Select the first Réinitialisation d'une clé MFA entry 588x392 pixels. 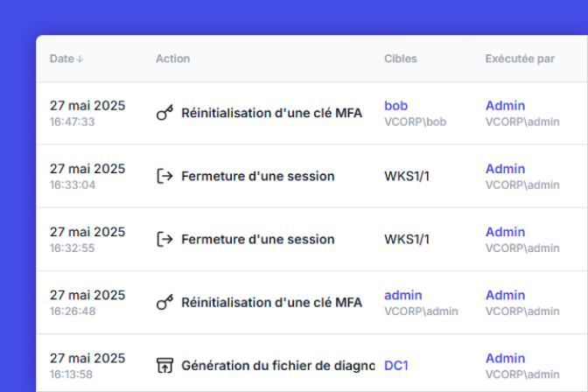(271, 113)
